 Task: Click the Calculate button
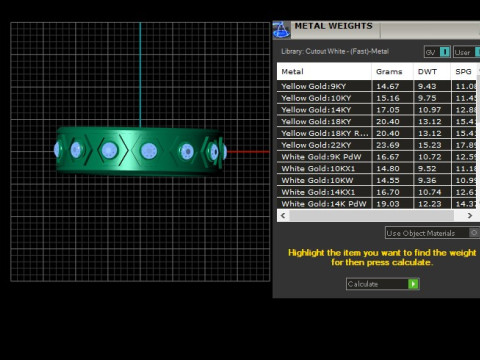[x=382, y=284]
